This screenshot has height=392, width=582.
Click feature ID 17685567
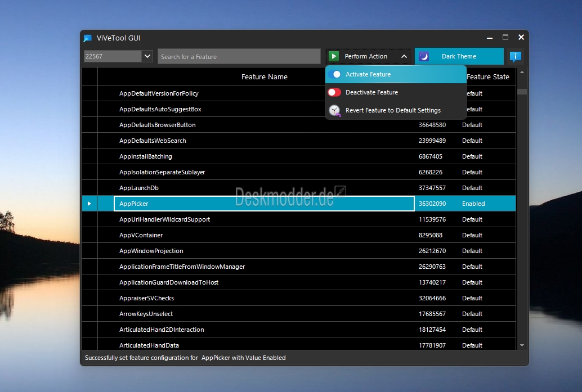(x=432, y=314)
